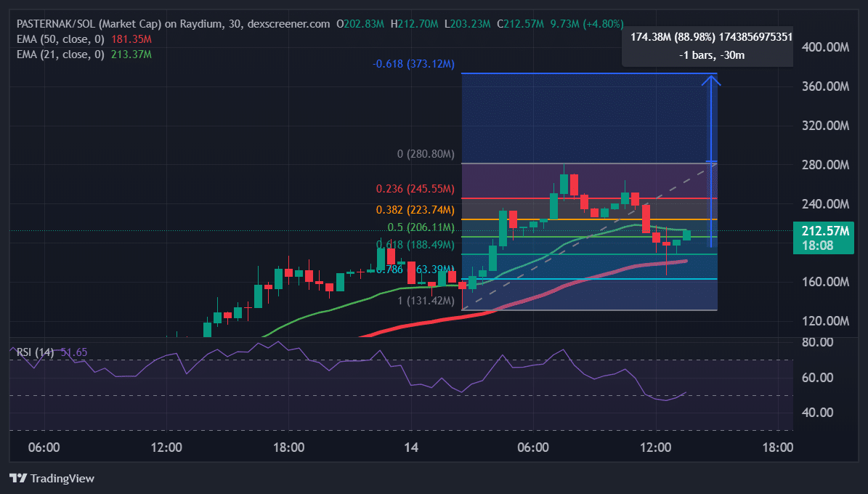
Task: Click the red 0.236 (245.55M) Fib label
Action: (415, 189)
